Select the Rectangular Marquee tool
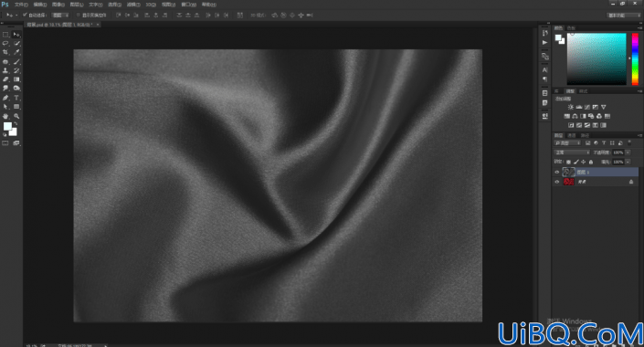 tap(5, 35)
